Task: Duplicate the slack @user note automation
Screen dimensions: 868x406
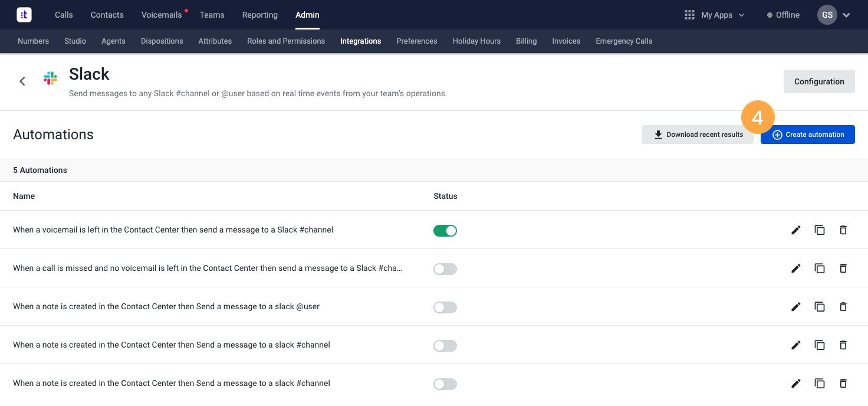Action: 820,307
